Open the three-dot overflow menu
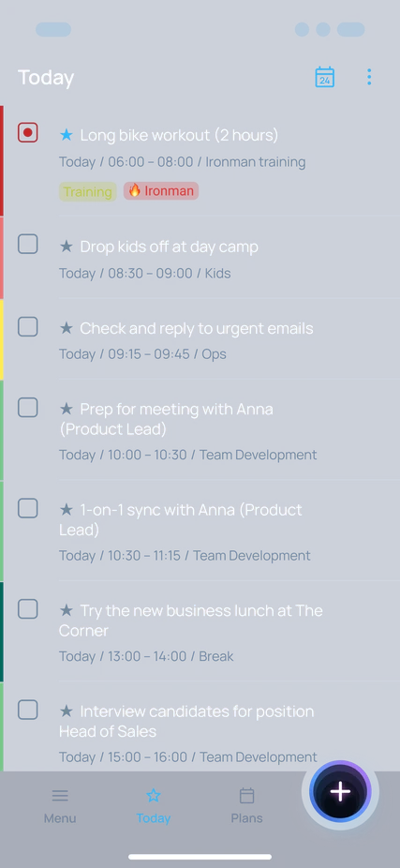This screenshot has height=868, width=400. click(369, 77)
